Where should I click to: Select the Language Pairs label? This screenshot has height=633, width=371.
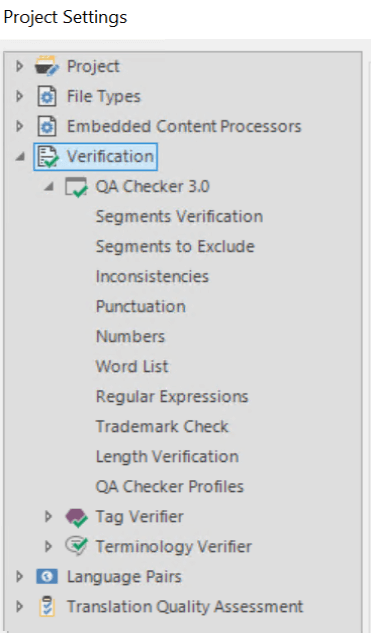point(124,576)
